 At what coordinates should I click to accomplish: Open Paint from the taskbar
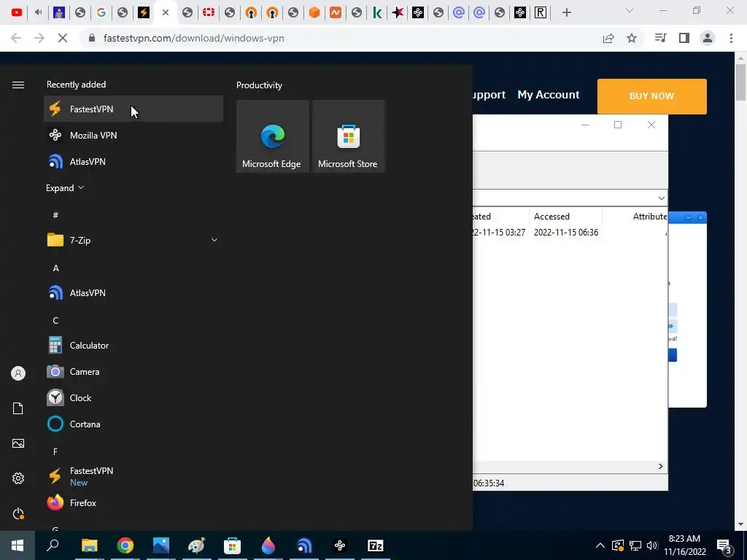tap(196, 545)
